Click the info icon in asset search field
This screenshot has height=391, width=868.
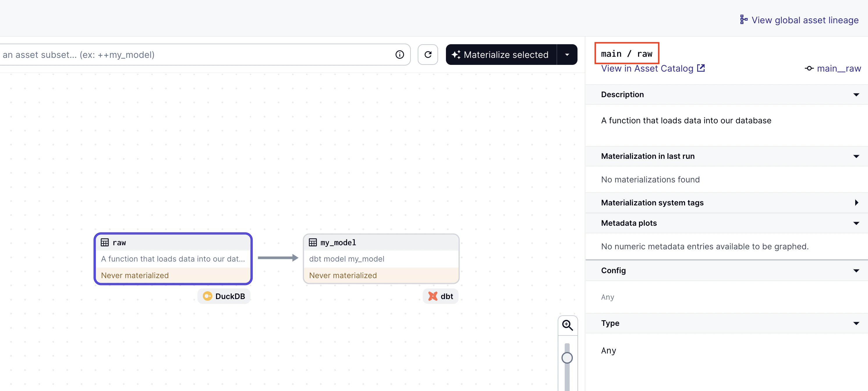click(x=400, y=55)
